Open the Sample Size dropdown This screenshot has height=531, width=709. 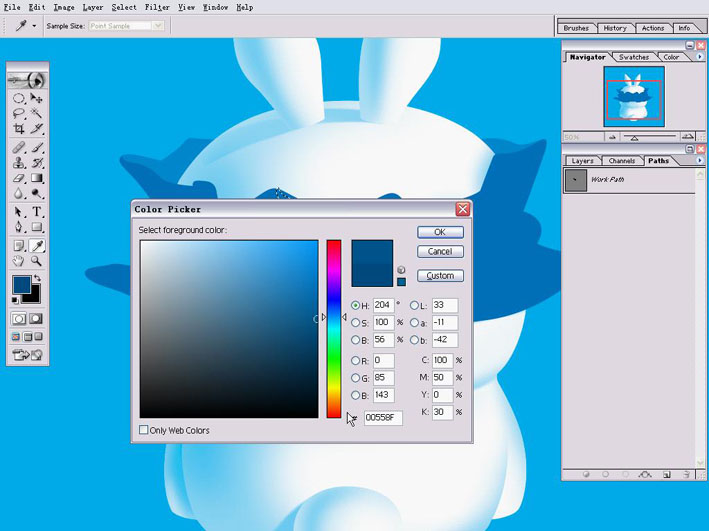(158, 26)
